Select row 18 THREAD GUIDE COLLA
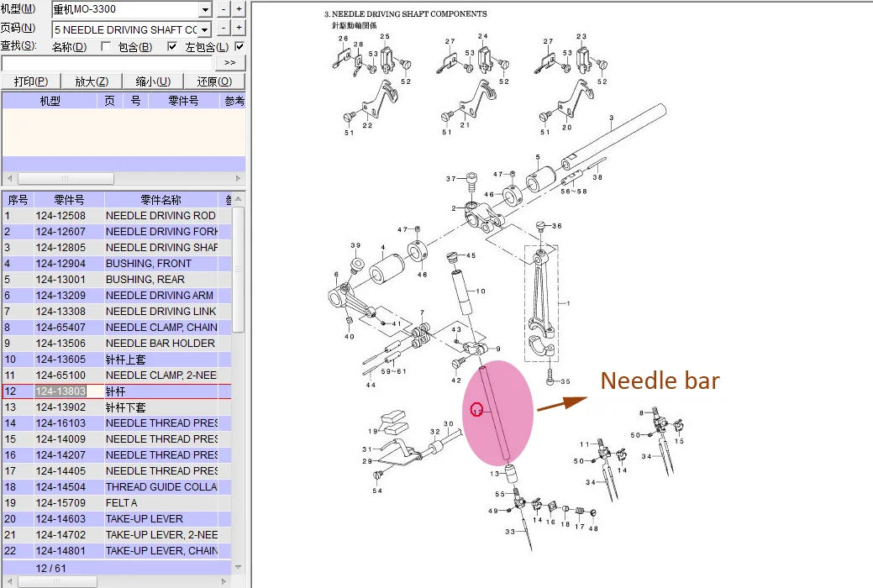The height and width of the screenshot is (588, 873). point(117,487)
